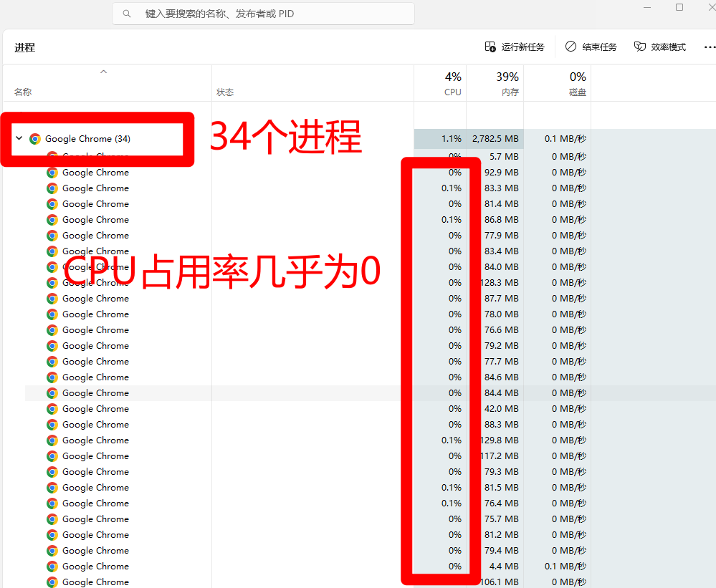Click the Chrome icon in the 79.2 MB row
The height and width of the screenshot is (588, 716).
52,346
